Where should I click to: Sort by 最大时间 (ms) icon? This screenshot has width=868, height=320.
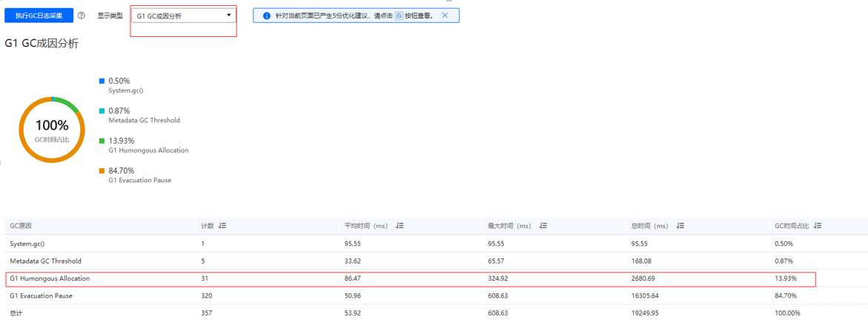(x=543, y=226)
